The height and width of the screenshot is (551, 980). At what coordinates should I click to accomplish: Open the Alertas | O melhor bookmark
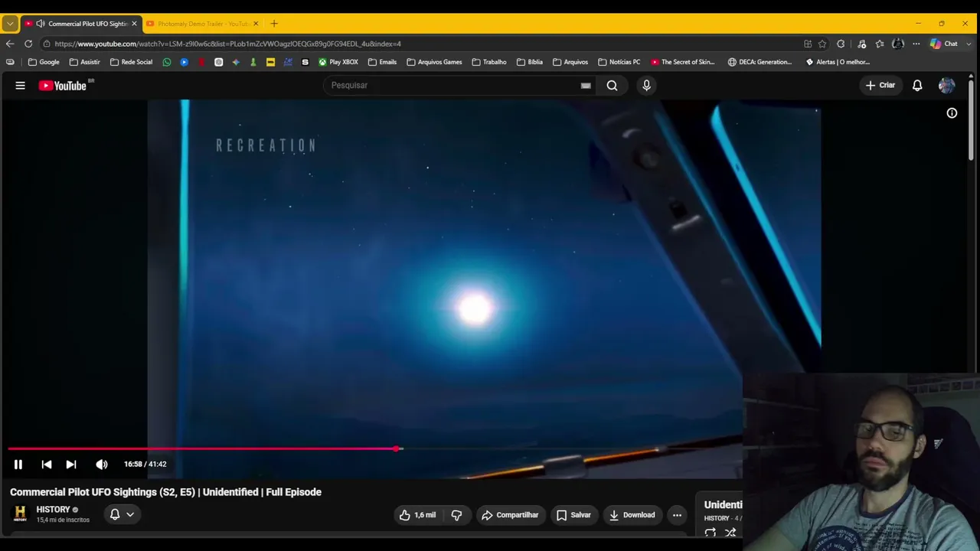coord(838,62)
